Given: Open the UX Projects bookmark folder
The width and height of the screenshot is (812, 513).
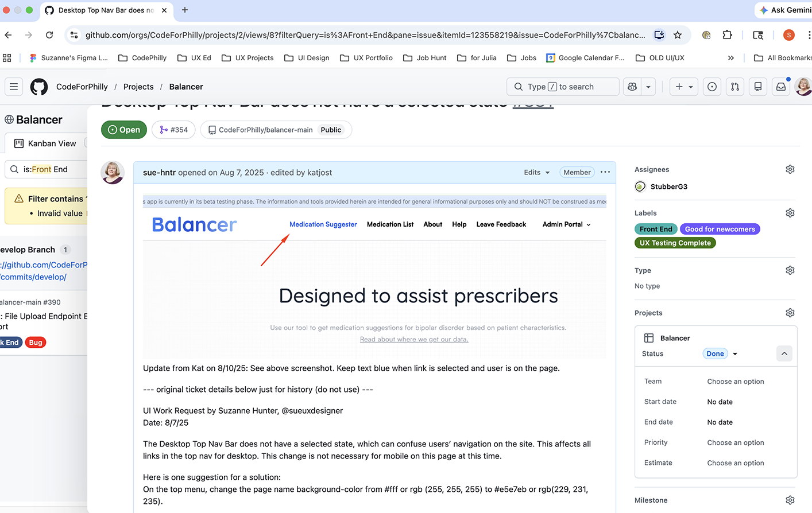Looking at the screenshot, I should point(248,58).
